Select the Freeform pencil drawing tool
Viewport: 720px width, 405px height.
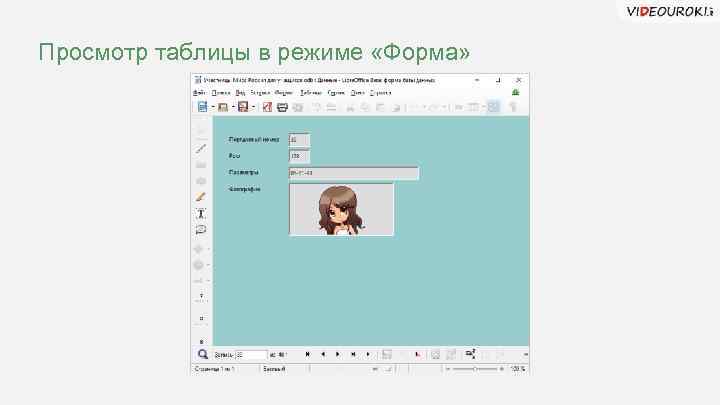pos(201,197)
